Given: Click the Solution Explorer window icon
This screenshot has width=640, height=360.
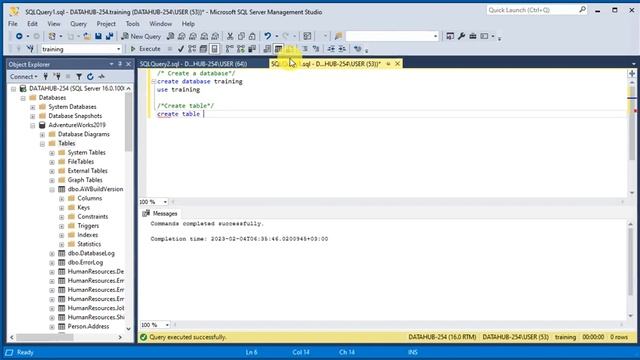Looking at the screenshot, I should click(450, 36).
